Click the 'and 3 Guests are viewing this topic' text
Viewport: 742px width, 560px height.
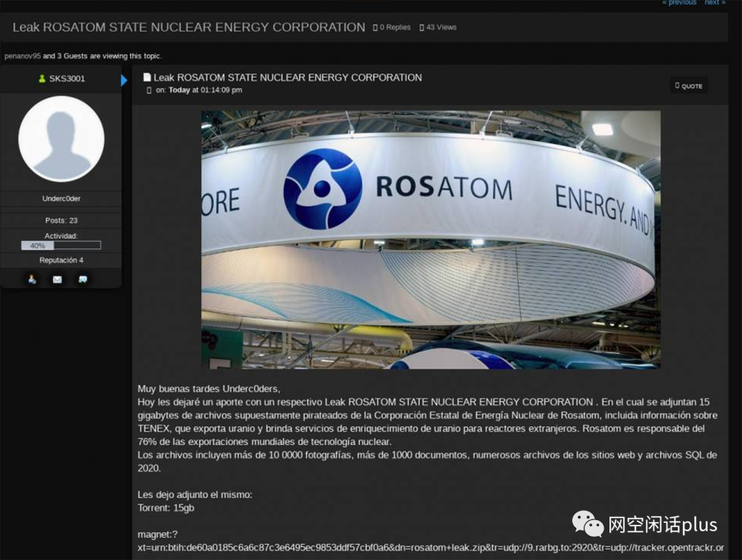(x=102, y=56)
